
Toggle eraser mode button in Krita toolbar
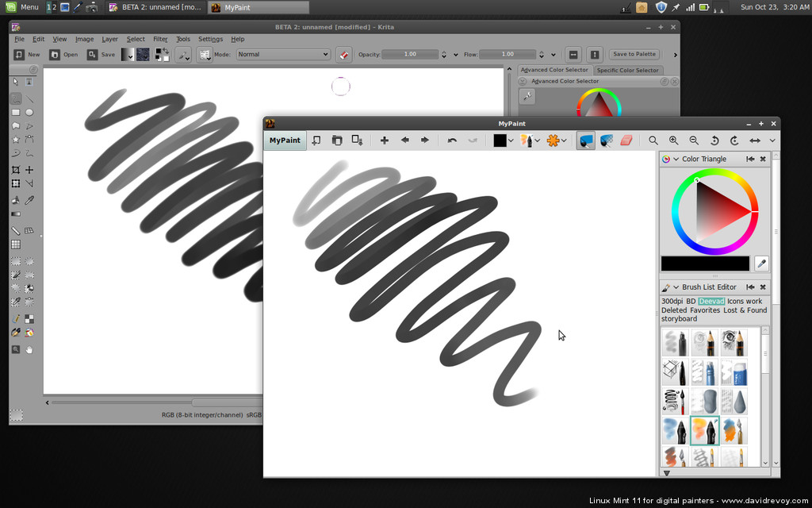(344, 55)
